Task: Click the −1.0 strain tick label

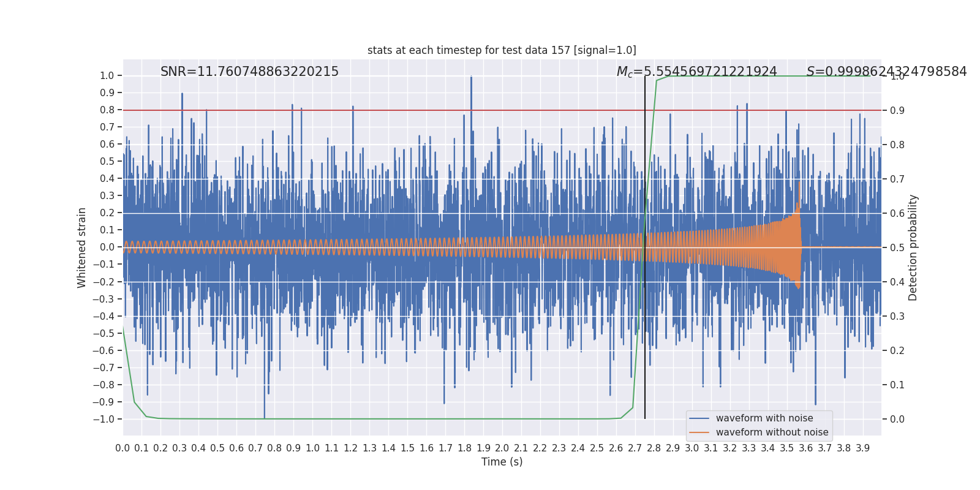Action: click(104, 419)
